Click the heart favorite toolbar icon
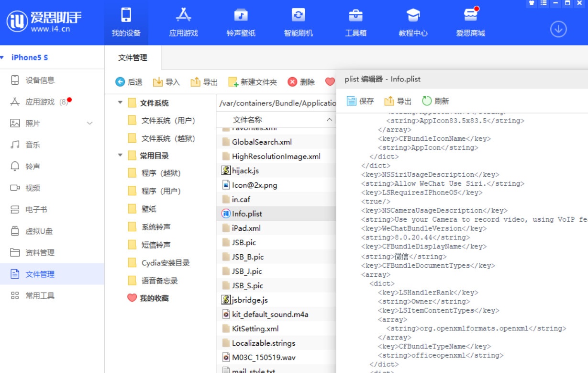 tap(330, 82)
